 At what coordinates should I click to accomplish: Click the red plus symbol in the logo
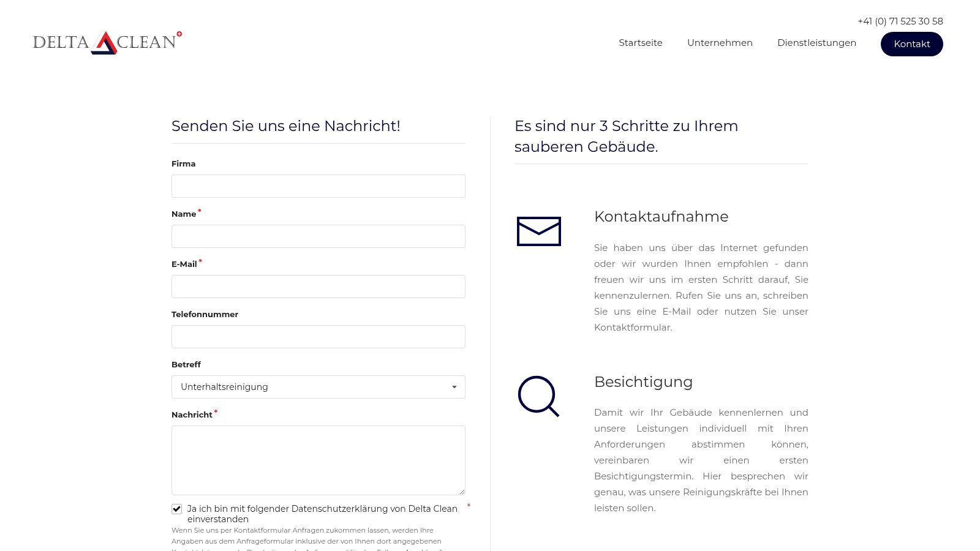point(179,34)
